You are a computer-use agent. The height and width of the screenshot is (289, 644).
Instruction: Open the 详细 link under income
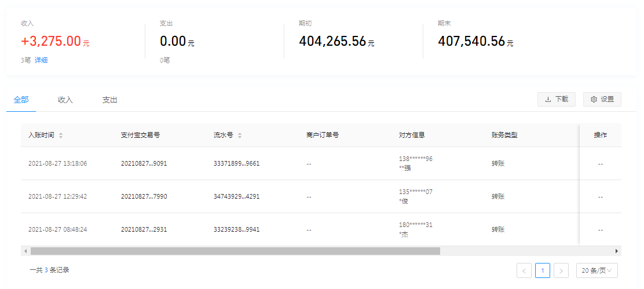41,60
